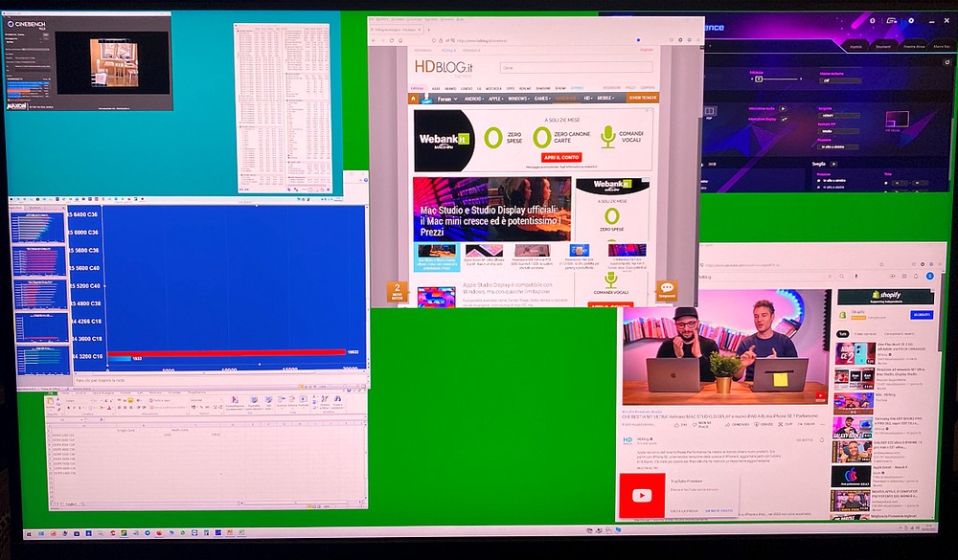Open a new tab in the HDBlog browser
The image size is (958, 560).
pos(428,29)
